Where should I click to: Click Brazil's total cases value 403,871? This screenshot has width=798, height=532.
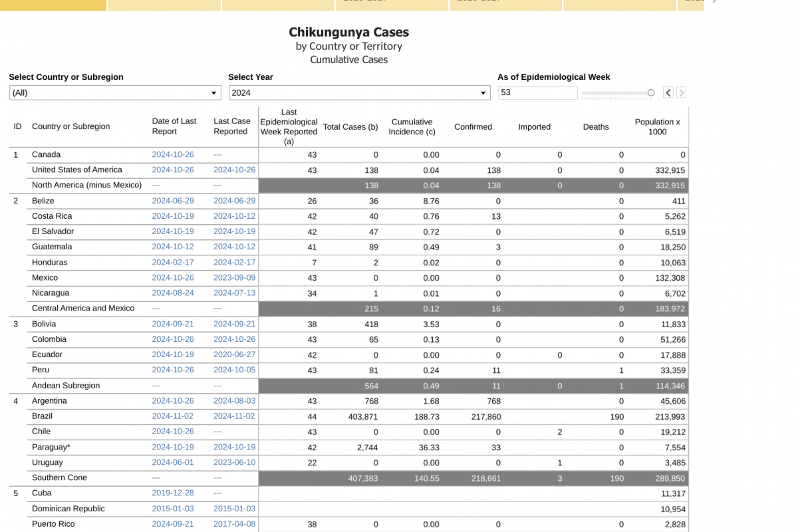362,417
